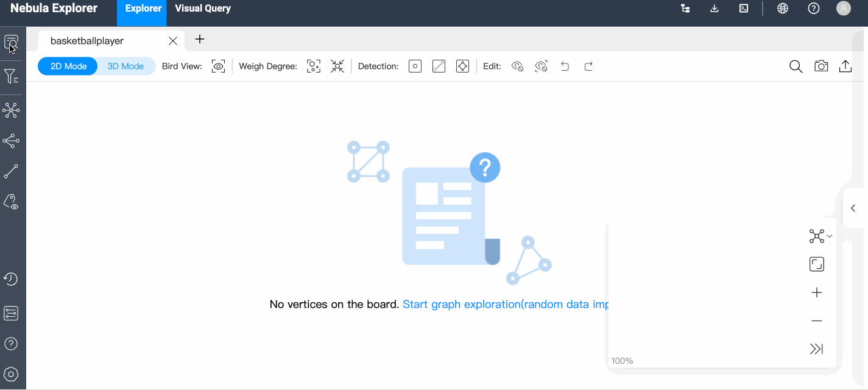Select the Explorer tab
This screenshot has height=390, width=868.
143,9
